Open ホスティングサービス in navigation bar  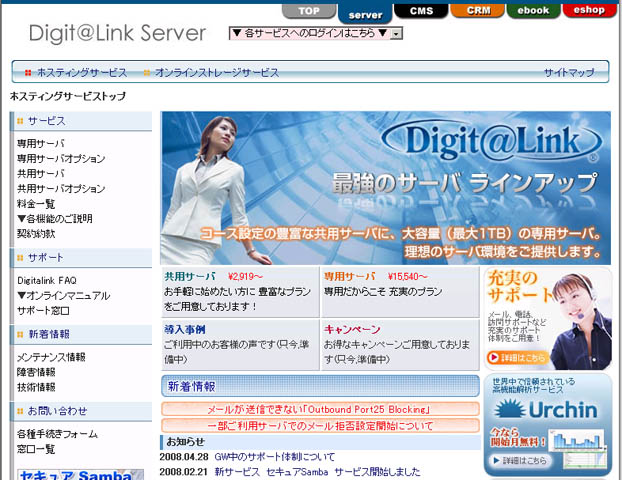[x=82, y=73]
